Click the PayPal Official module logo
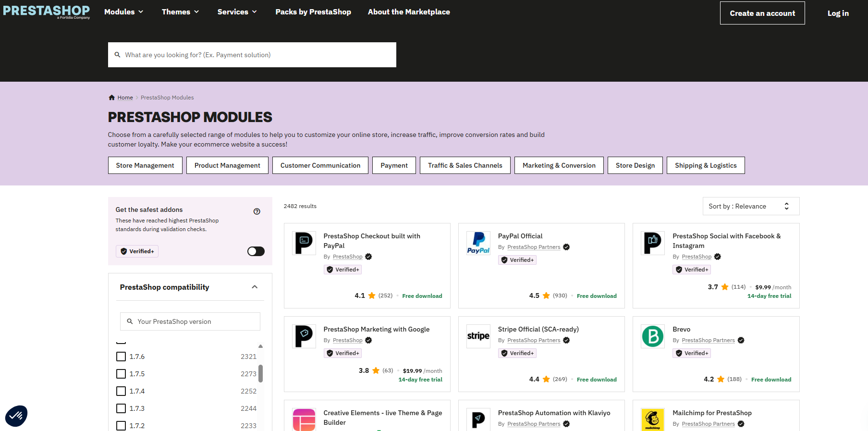Screen dimensions: 868x431 point(478,243)
